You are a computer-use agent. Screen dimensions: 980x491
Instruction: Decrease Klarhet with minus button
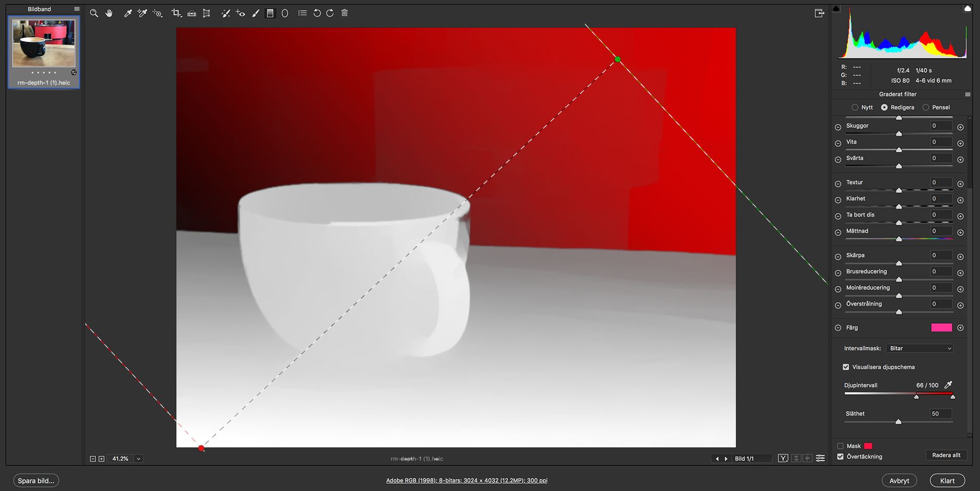838,200
